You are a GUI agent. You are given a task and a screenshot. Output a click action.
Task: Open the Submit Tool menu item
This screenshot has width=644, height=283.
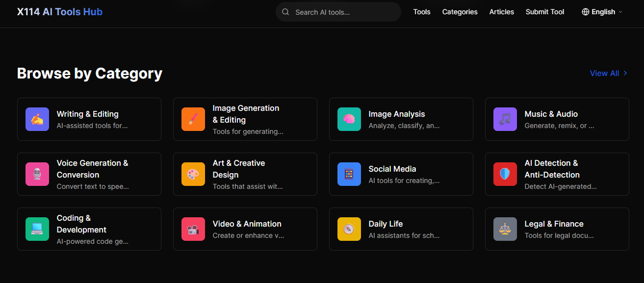coord(545,12)
